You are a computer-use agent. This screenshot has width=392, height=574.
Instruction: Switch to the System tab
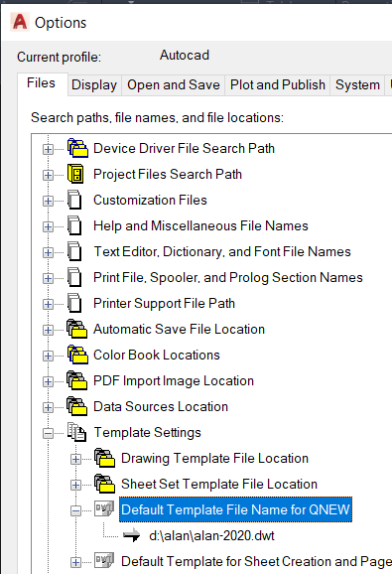pyautogui.click(x=357, y=85)
